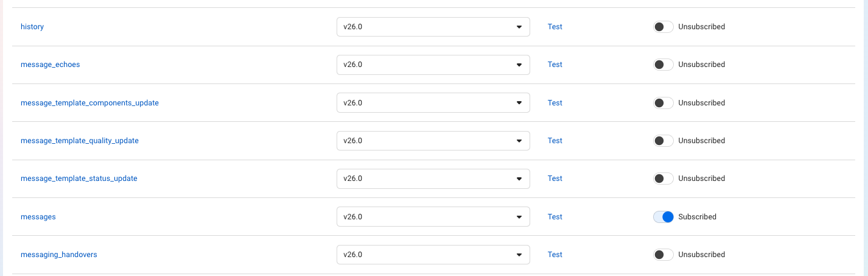Enable subscription toggle for history
868x276 pixels.
point(663,27)
